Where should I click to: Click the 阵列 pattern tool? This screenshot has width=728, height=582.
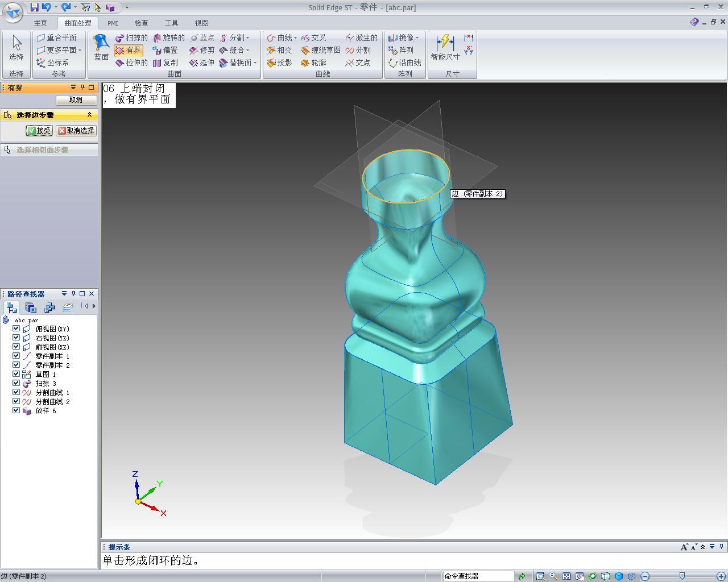pos(401,50)
